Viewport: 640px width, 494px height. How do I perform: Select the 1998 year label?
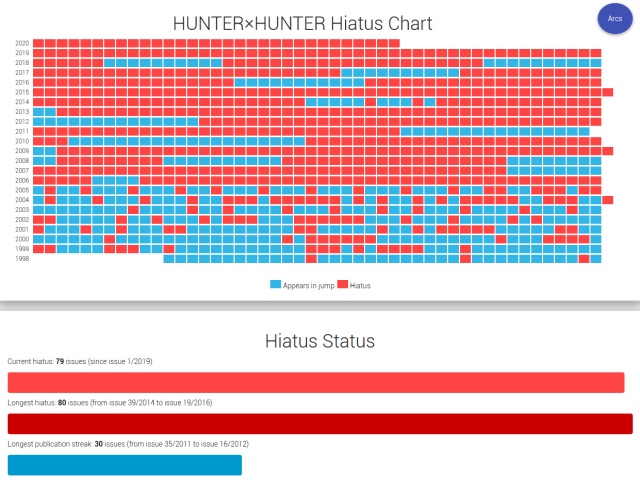tap(22, 259)
